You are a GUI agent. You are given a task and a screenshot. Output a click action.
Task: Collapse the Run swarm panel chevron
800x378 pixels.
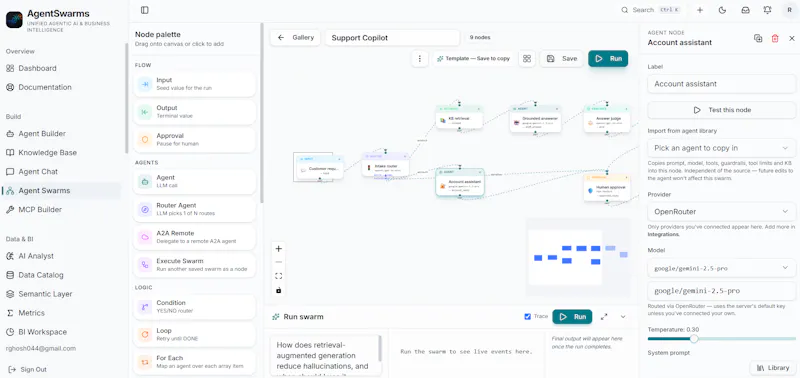pyautogui.click(x=623, y=317)
